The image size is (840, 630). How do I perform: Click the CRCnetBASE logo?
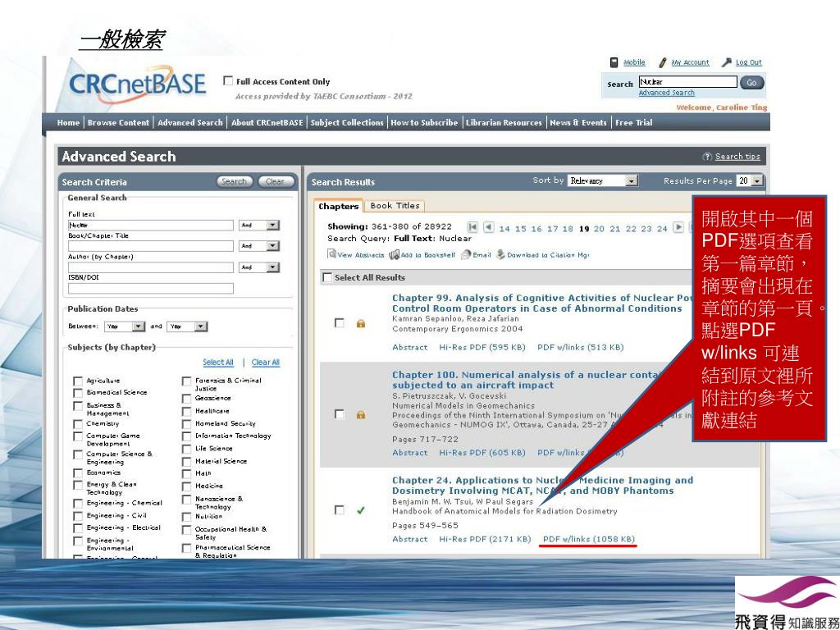click(x=137, y=84)
